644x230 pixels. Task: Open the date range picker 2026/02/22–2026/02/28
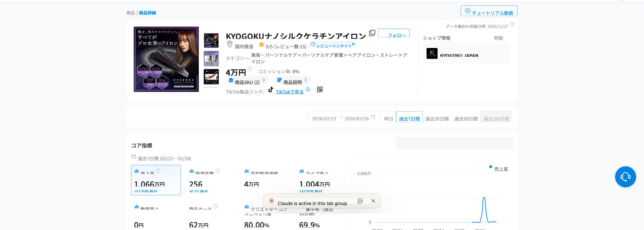344,117
